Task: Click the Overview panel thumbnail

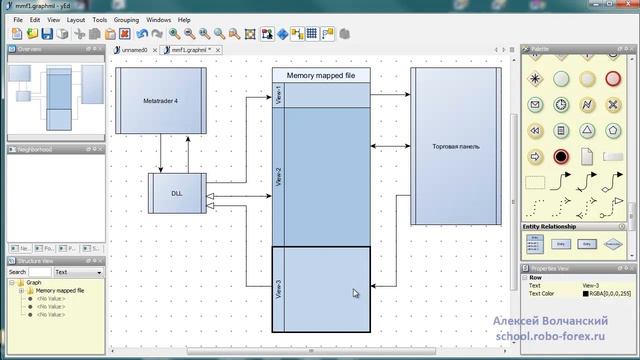Action: (56, 98)
